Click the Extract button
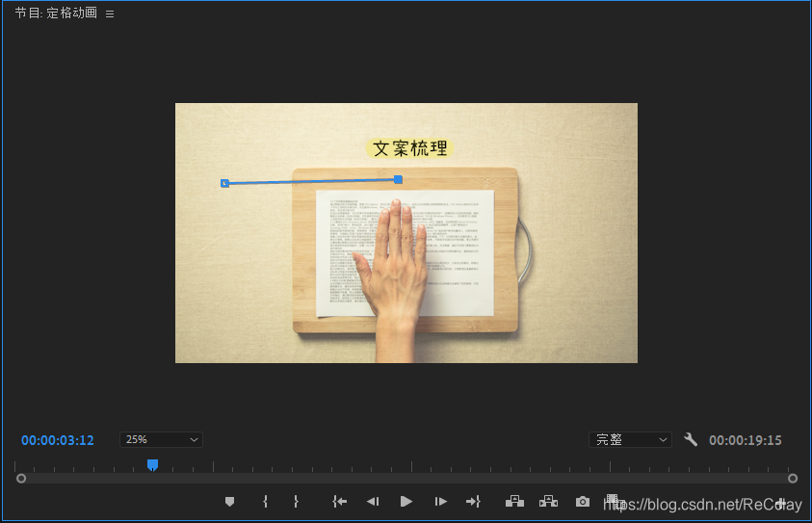This screenshot has height=523, width=812. pyautogui.click(x=548, y=501)
